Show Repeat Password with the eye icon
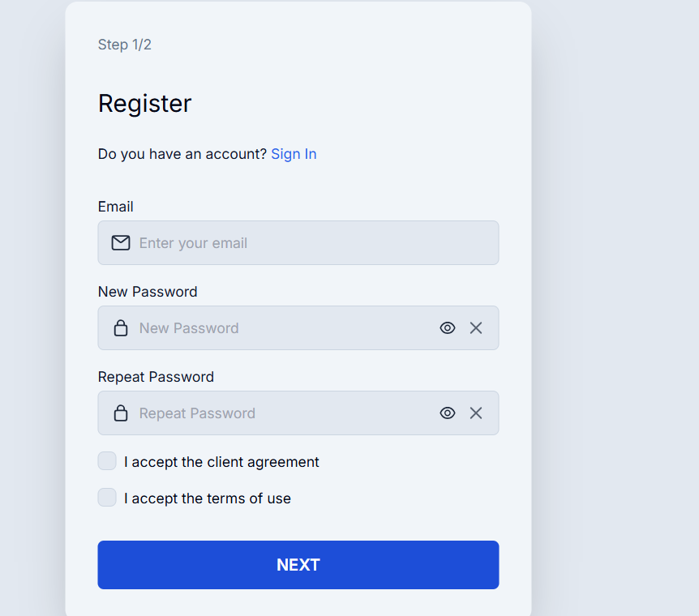 click(447, 413)
